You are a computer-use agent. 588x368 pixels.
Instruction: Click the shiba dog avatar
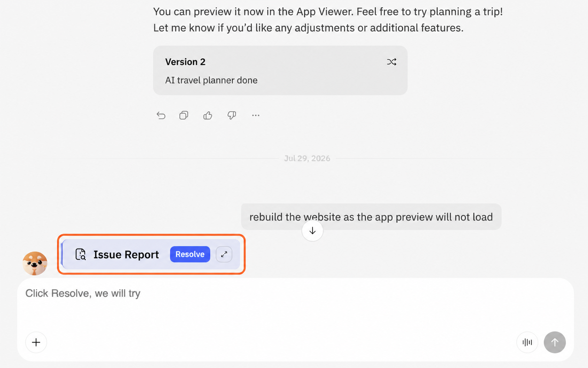(x=35, y=263)
